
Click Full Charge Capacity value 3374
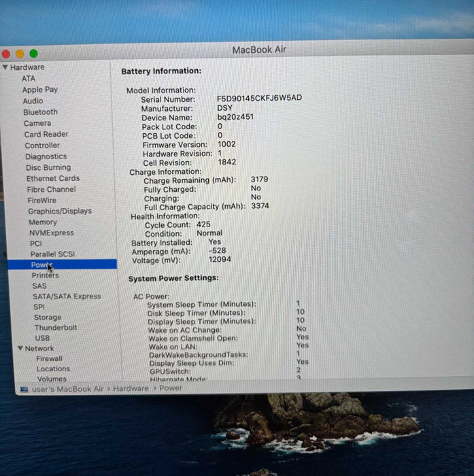point(260,206)
